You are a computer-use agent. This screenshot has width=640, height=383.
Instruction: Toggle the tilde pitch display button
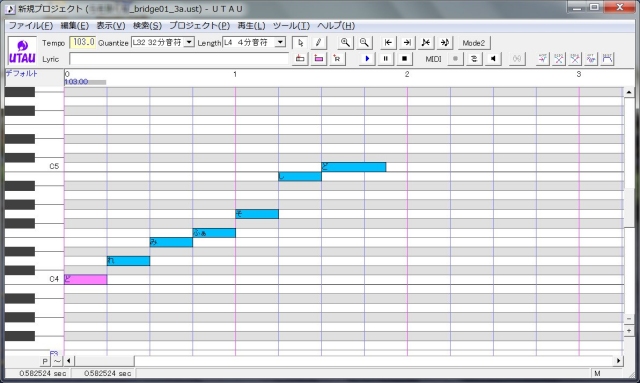57,361
